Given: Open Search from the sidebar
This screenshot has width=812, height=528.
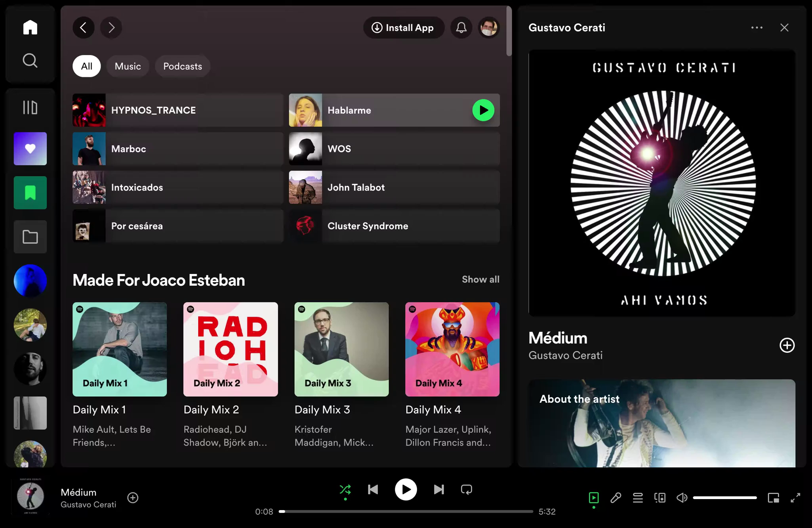Looking at the screenshot, I should coord(30,61).
